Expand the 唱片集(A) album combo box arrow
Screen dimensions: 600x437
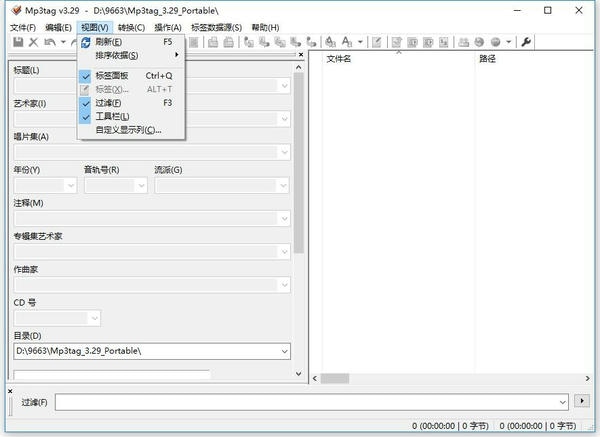[x=284, y=152]
